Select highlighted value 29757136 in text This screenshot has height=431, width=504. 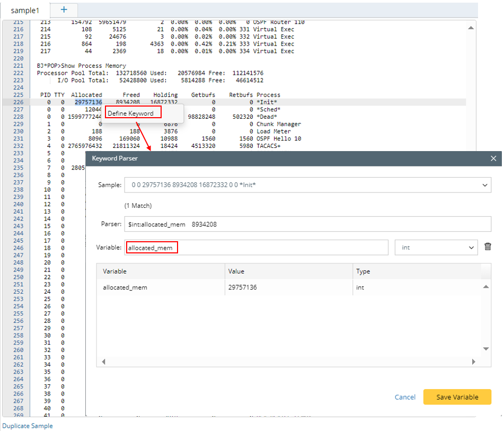point(88,102)
